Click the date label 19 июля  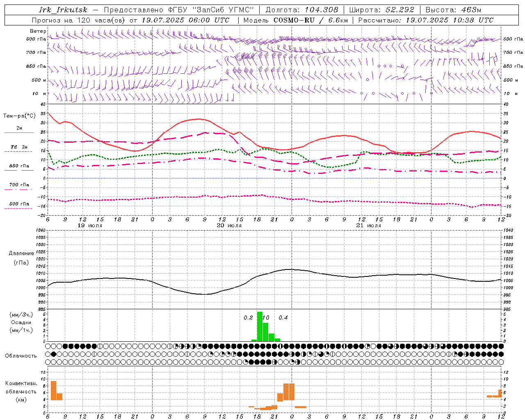coord(90,226)
